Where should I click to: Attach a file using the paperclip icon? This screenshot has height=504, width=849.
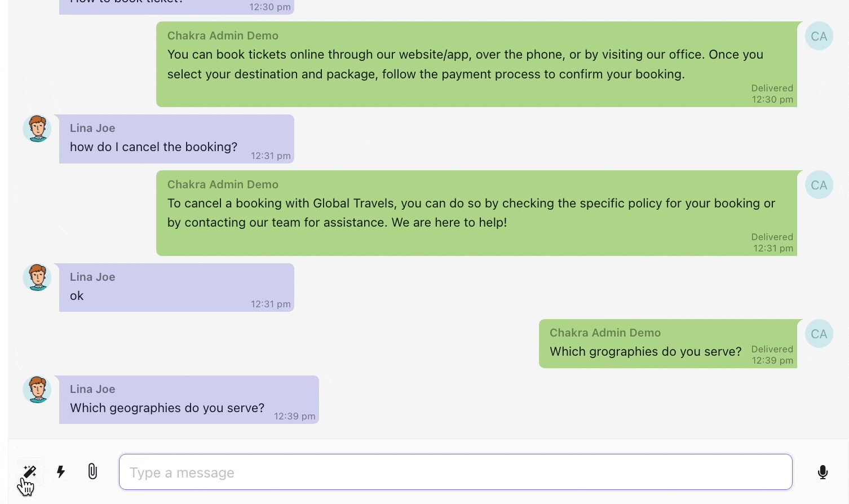tap(92, 471)
